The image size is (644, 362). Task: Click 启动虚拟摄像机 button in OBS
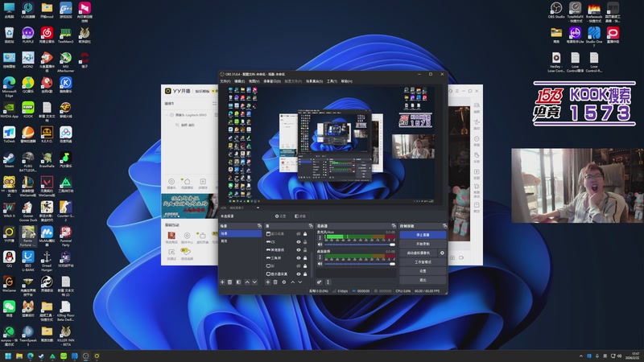point(419,253)
